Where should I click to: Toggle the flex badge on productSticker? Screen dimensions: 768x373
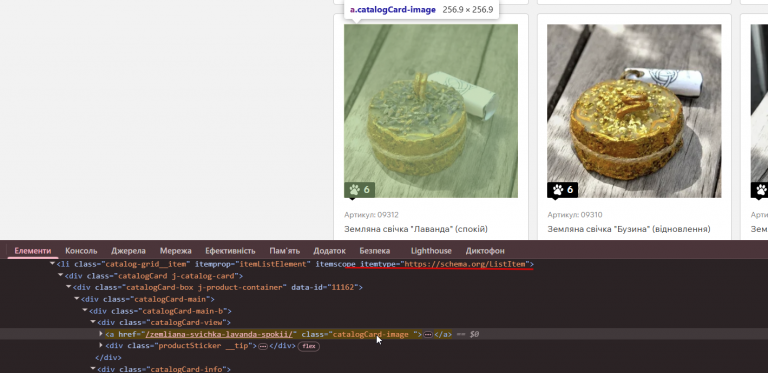click(x=309, y=346)
